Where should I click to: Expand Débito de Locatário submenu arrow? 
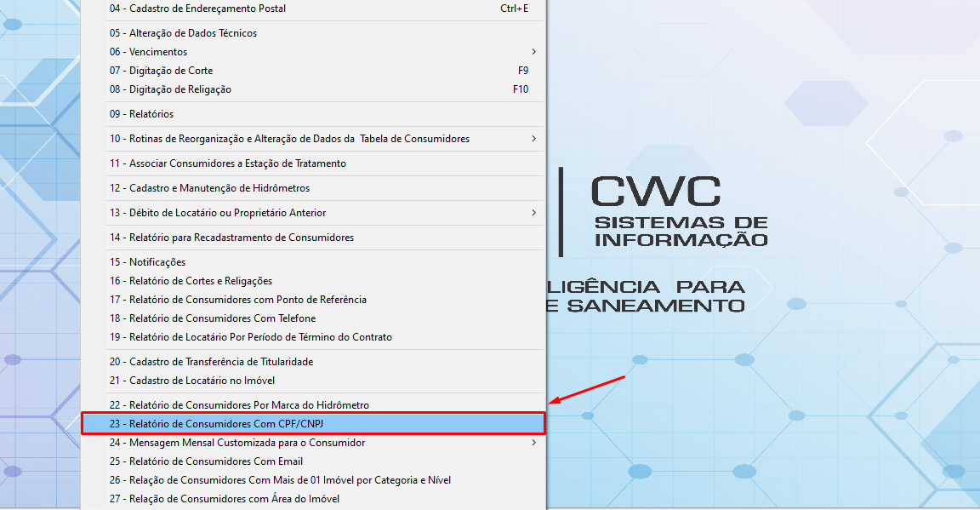coord(533,213)
